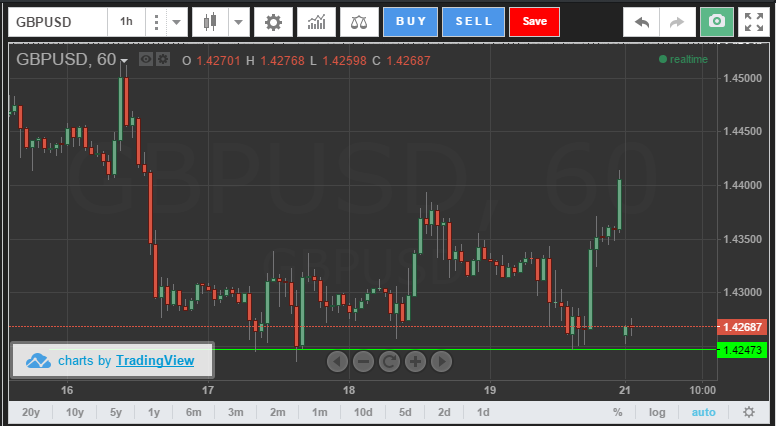
Task: Click the GBPUSD symbol input field
Action: [x=58, y=22]
